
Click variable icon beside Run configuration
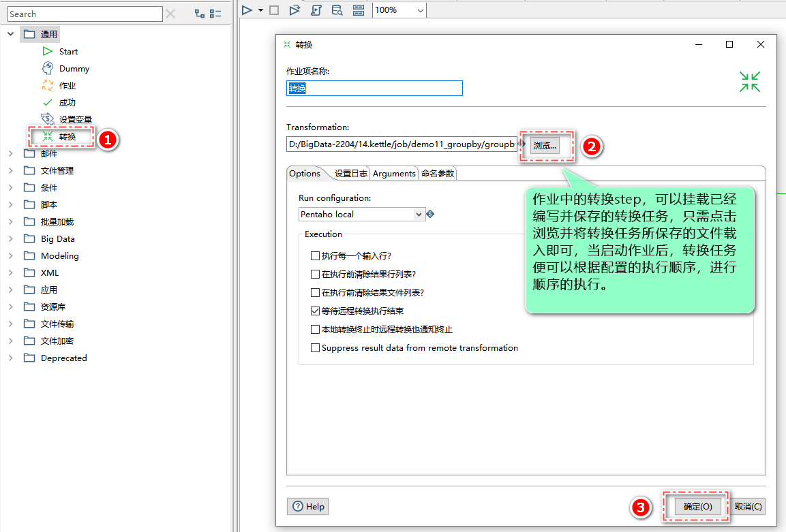(x=430, y=214)
